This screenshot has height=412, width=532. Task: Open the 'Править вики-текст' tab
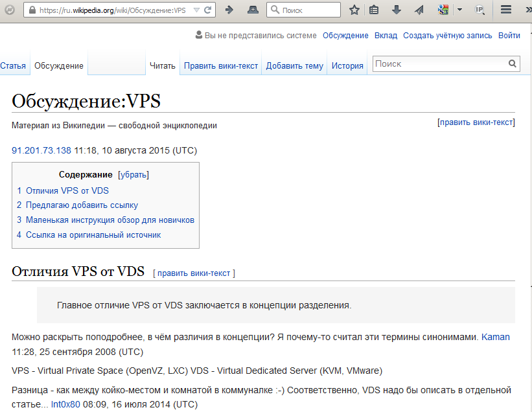[221, 66]
